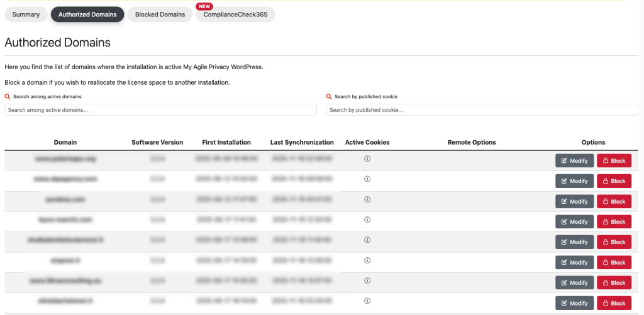Image resolution: width=644 pixels, height=315 pixels.
Task: Open cookie info icon in the second row
Action: click(x=367, y=179)
